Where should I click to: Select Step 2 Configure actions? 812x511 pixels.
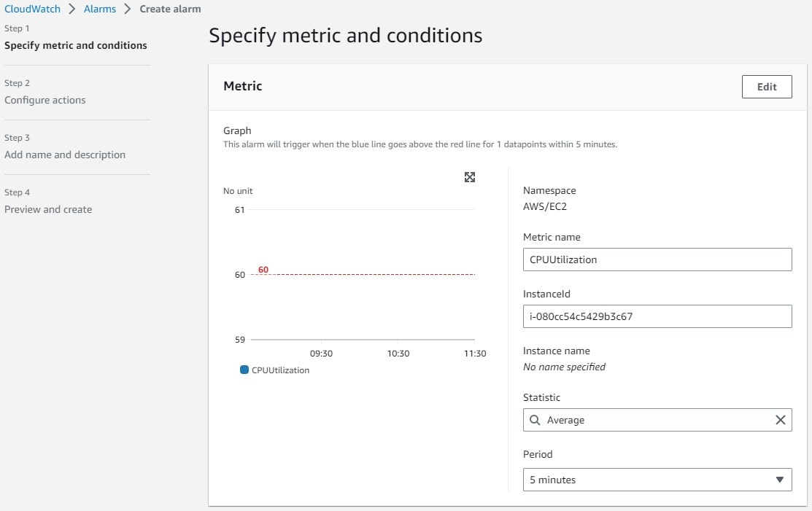pyautogui.click(x=45, y=100)
